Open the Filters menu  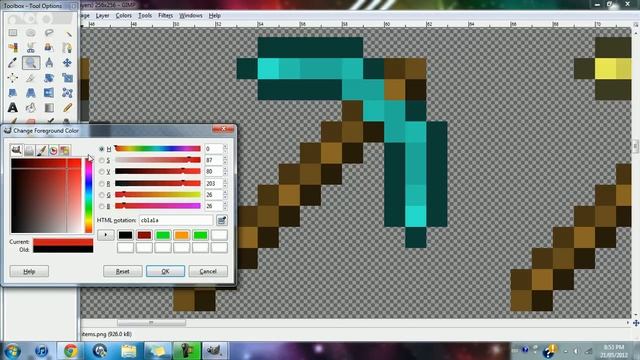coord(165,16)
